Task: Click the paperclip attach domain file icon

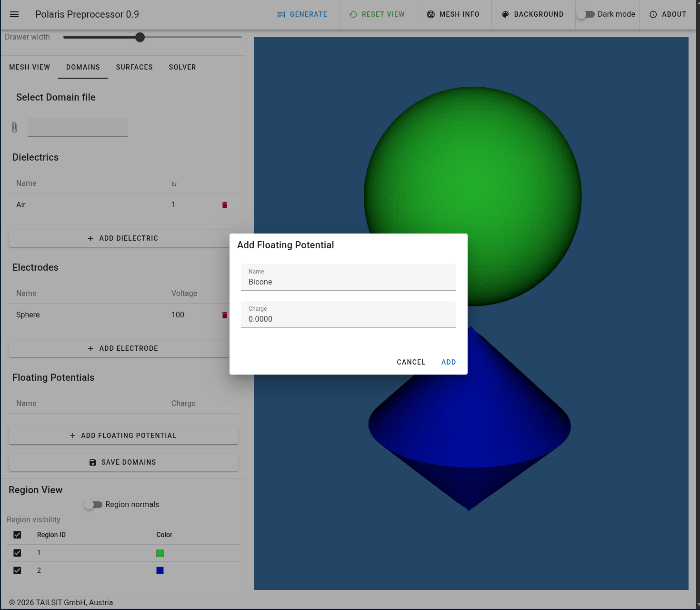Action: (x=14, y=127)
